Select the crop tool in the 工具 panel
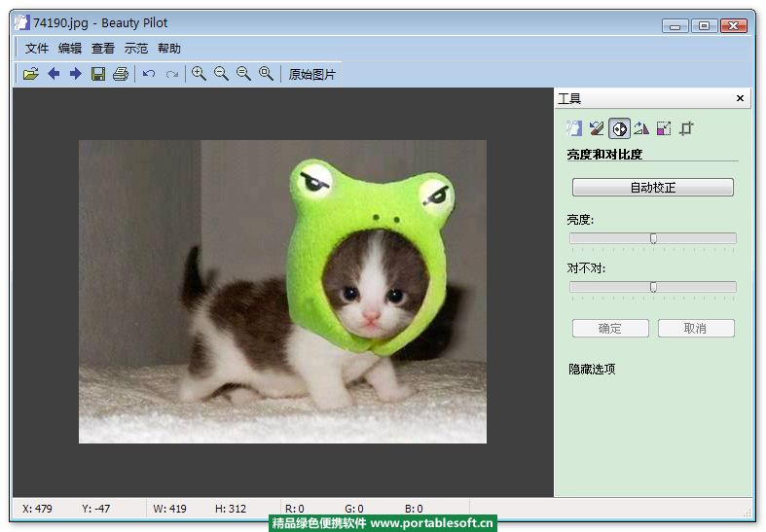The image size is (766, 532). point(686,128)
